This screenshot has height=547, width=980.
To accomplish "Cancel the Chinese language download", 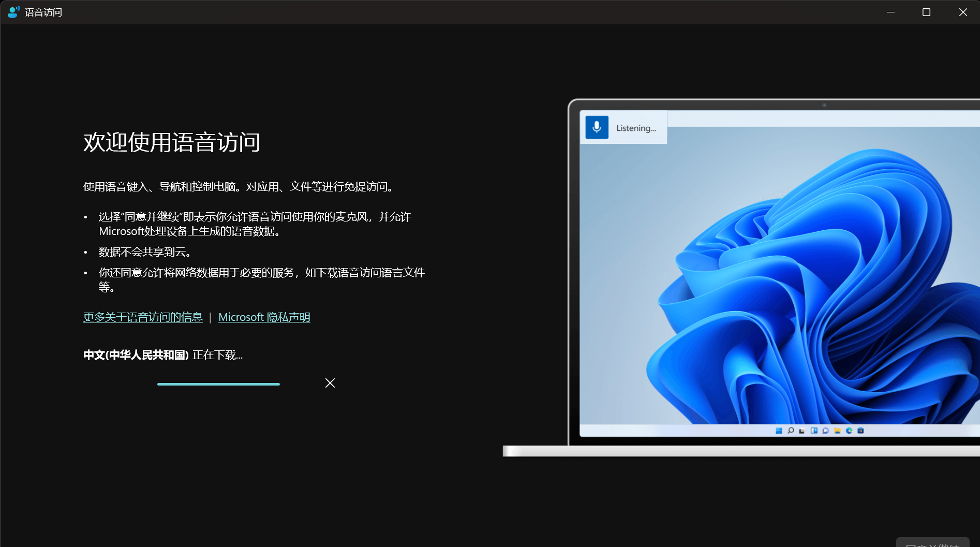I will point(330,383).
